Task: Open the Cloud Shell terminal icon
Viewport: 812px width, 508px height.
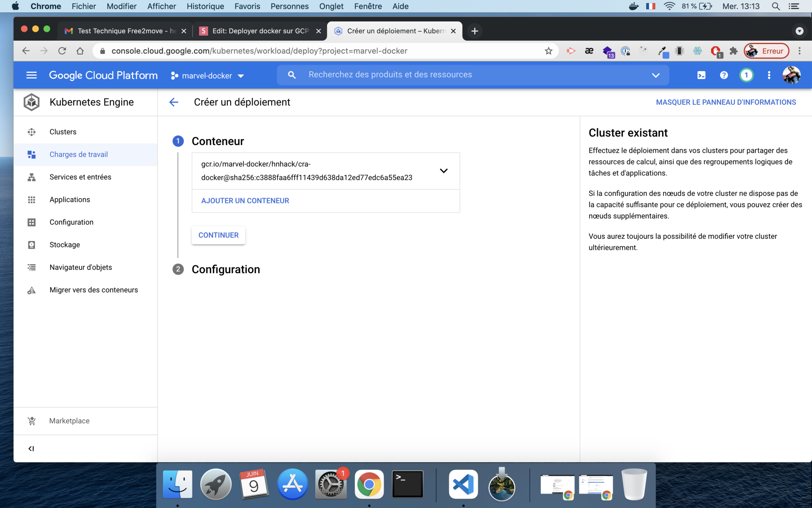Action: 701,75
